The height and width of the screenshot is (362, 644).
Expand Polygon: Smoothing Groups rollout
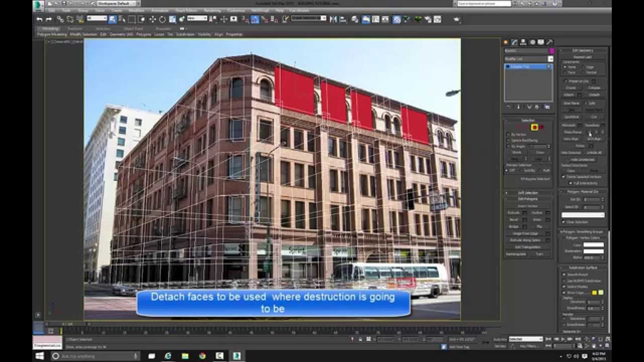click(x=583, y=231)
